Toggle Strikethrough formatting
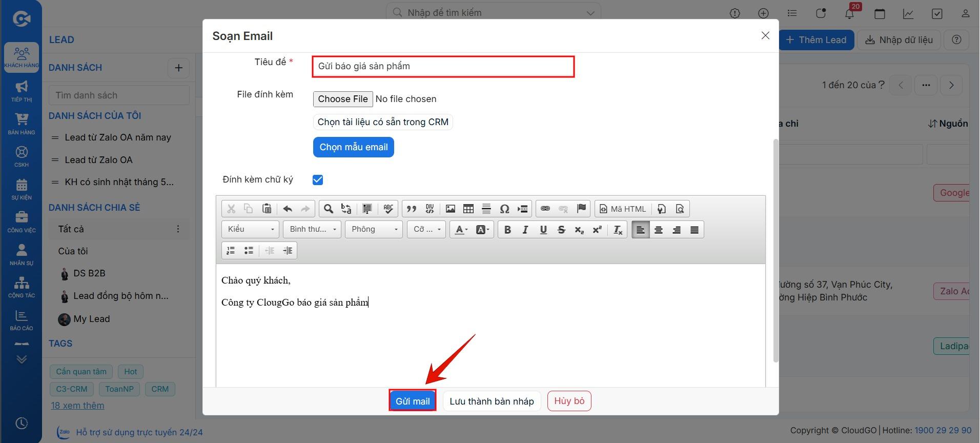The image size is (980, 443). pos(561,230)
